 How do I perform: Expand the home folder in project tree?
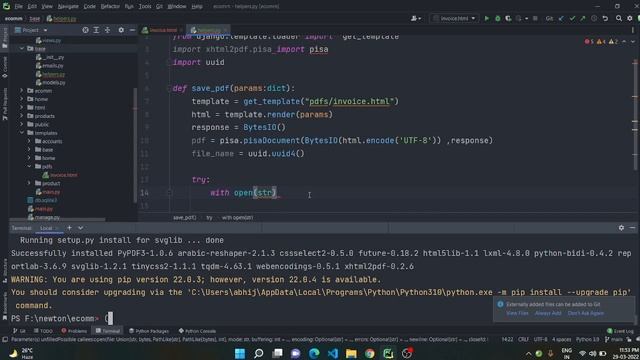(22, 99)
